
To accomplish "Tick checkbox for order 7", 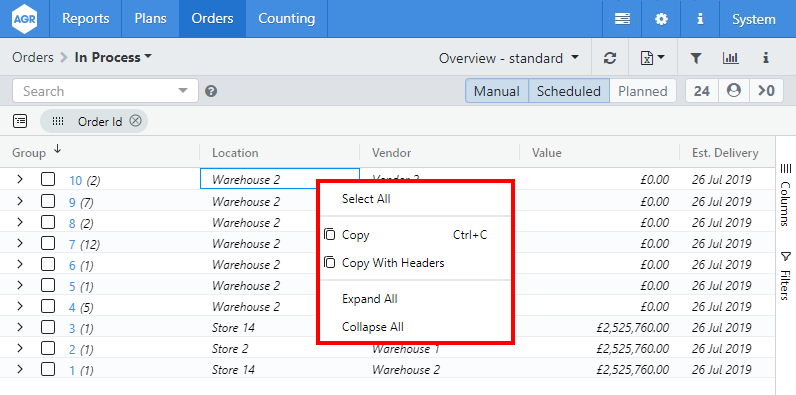I will tap(48, 243).
